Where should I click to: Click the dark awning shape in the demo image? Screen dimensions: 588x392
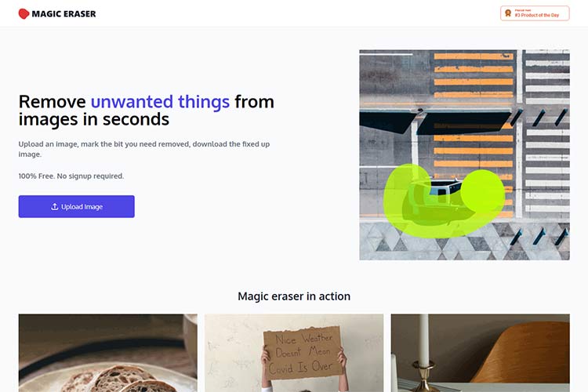point(463,122)
